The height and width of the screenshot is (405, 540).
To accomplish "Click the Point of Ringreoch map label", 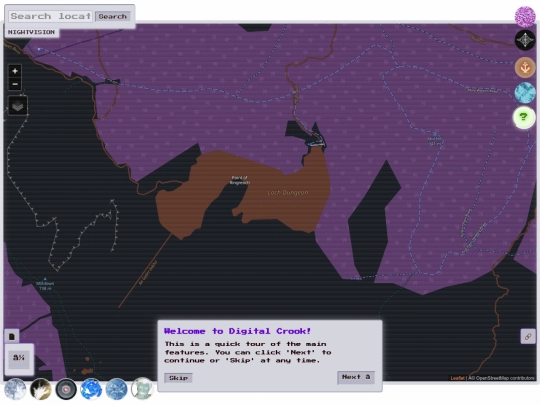I will [239, 180].
